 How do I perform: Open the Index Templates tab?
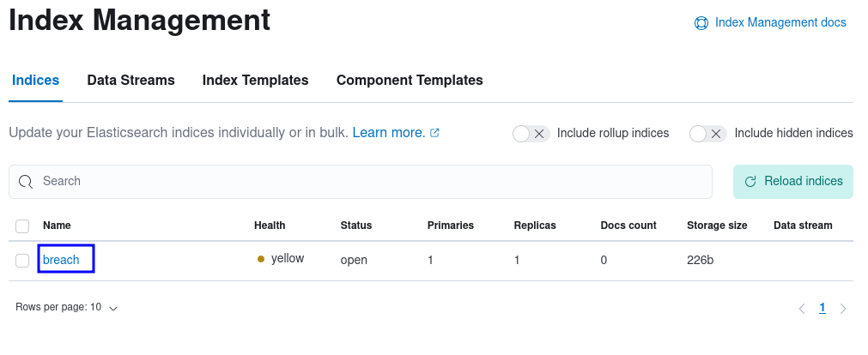coord(255,81)
